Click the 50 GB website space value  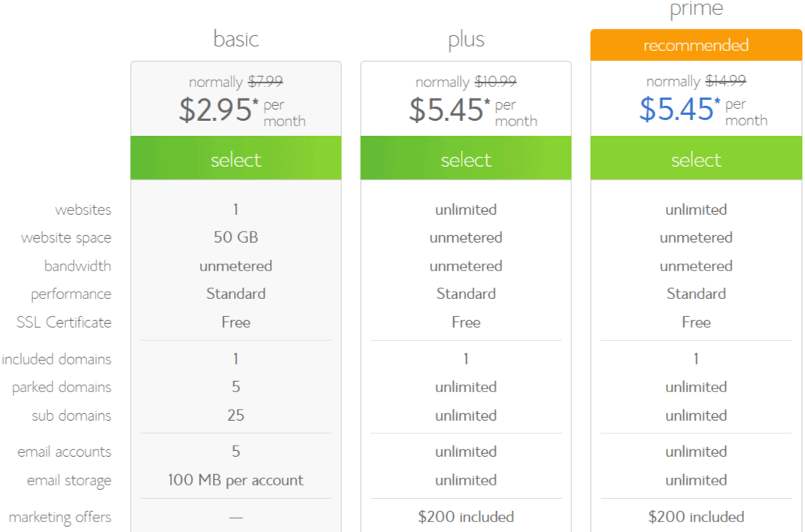pos(235,237)
